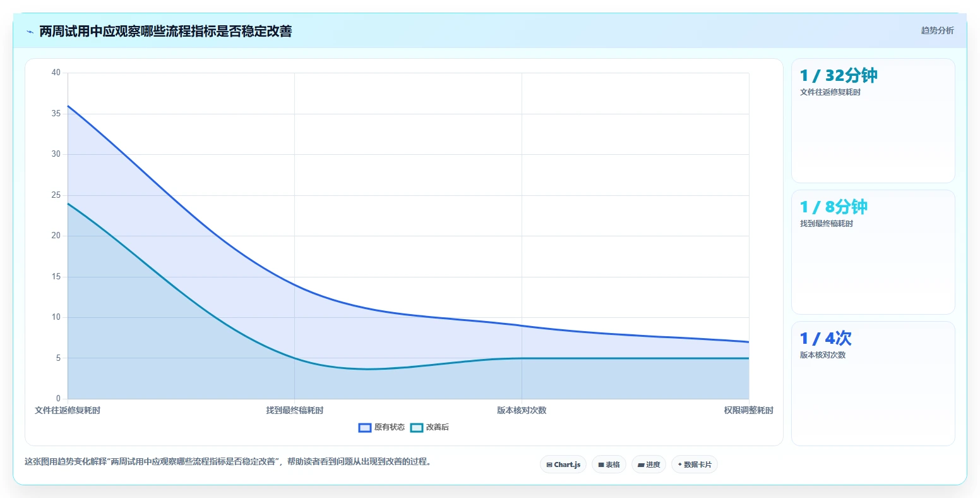Image resolution: width=980 pixels, height=498 pixels.
Task: Click the 文件往返修复耗时 card caption
Action: click(830, 92)
